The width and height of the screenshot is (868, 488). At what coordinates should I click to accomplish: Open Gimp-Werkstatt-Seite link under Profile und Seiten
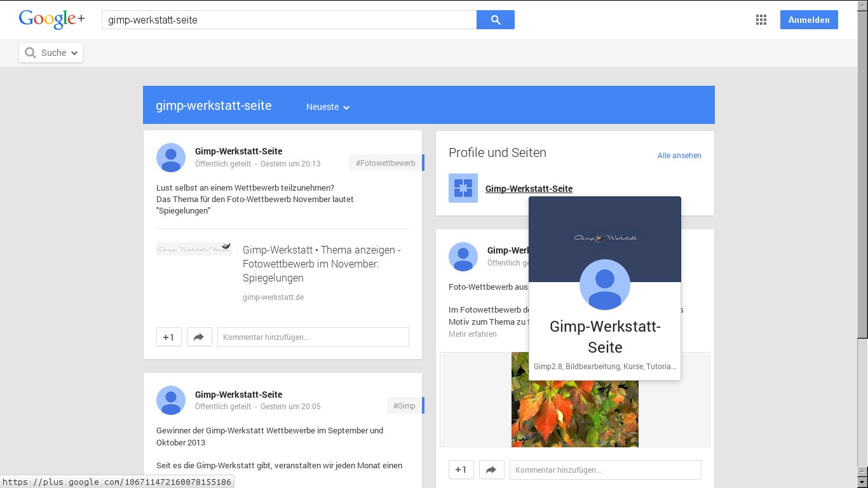pyautogui.click(x=529, y=189)
